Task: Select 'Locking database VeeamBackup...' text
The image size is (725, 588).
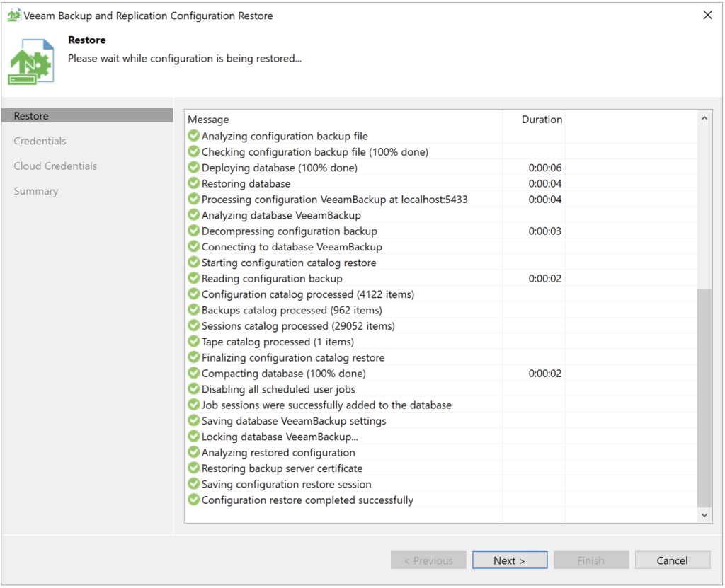Action: click(x=280, y=437)
